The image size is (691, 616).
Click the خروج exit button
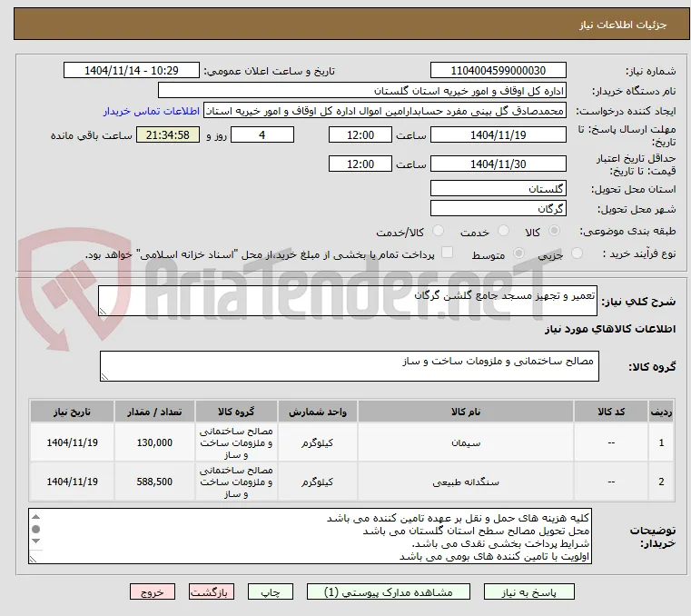(152, 591)
